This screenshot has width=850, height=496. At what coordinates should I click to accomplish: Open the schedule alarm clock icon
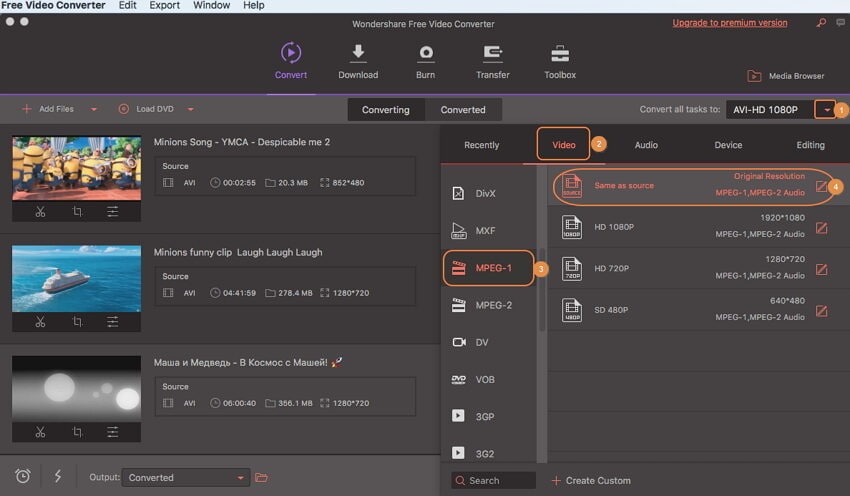[23, 476]
